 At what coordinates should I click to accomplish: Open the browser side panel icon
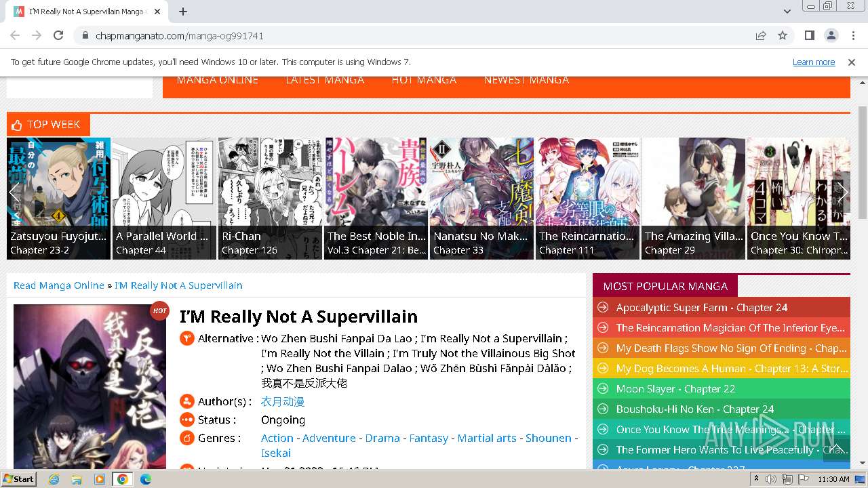point(810,35)
